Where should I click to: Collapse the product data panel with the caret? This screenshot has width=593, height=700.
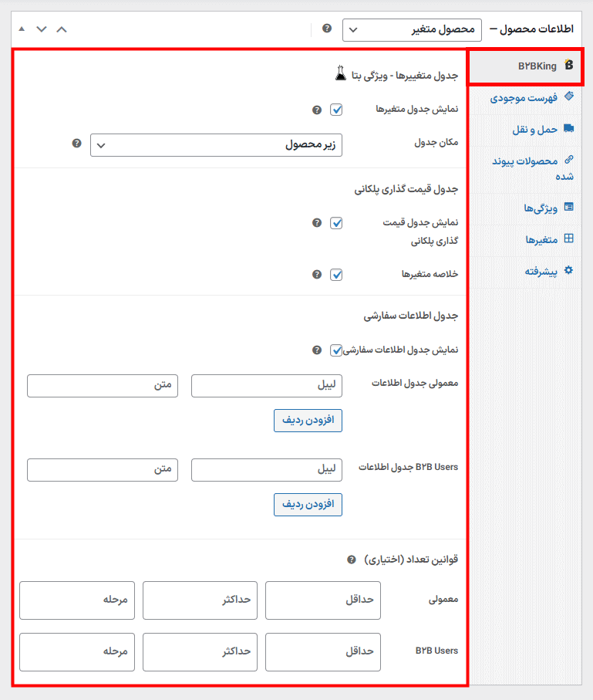62,29
